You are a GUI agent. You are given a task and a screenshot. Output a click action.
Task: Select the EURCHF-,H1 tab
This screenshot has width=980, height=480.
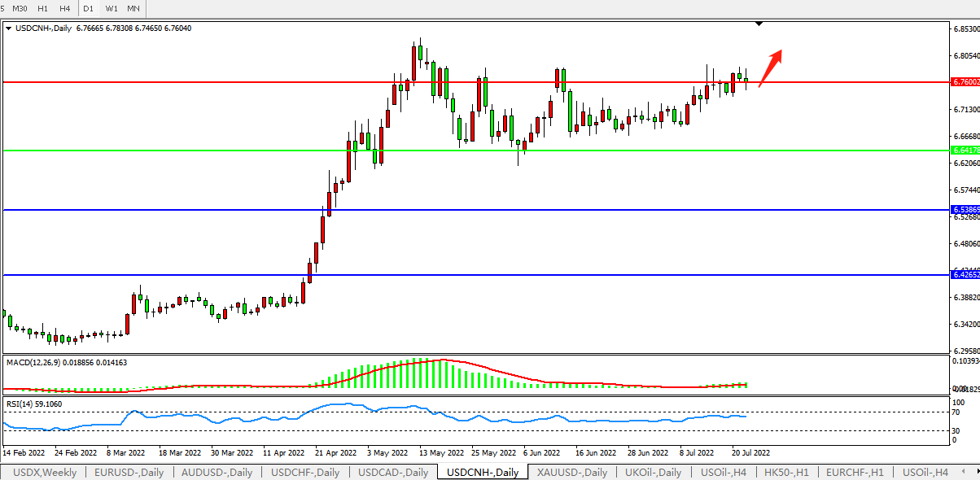point(855,473)
